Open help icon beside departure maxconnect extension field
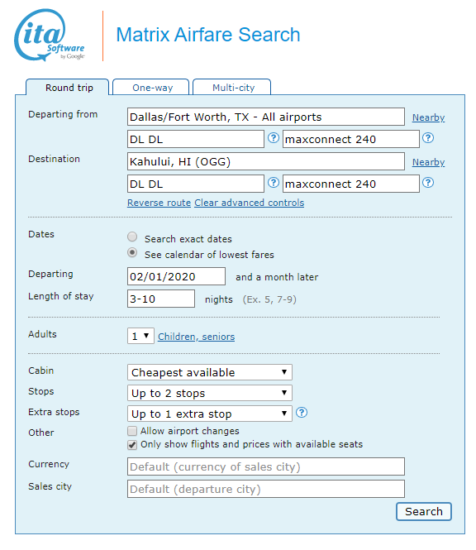This screenshot has width=476, height=550. (428, 138)
